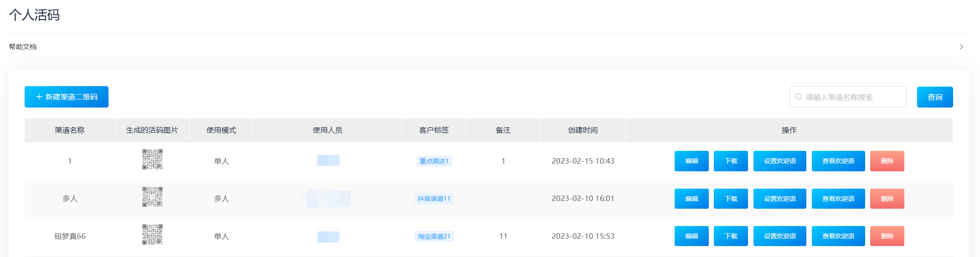View welcome message for channel 1

838,161
